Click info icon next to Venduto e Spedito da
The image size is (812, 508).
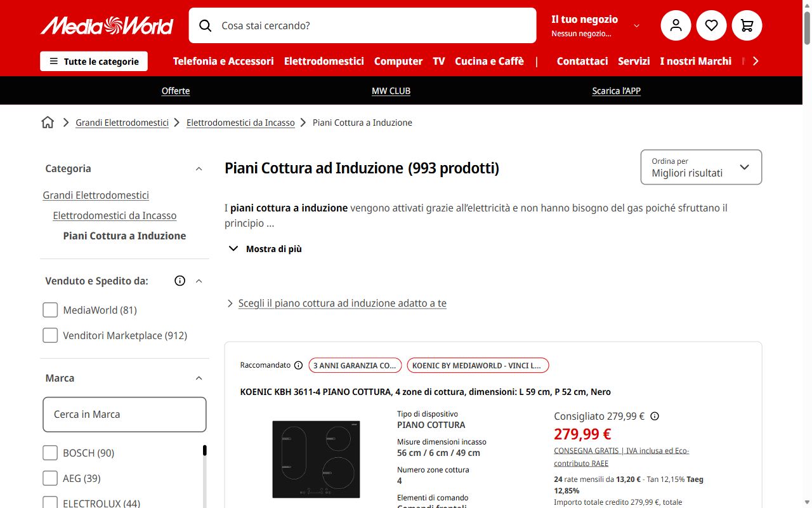tap(180, 281)
